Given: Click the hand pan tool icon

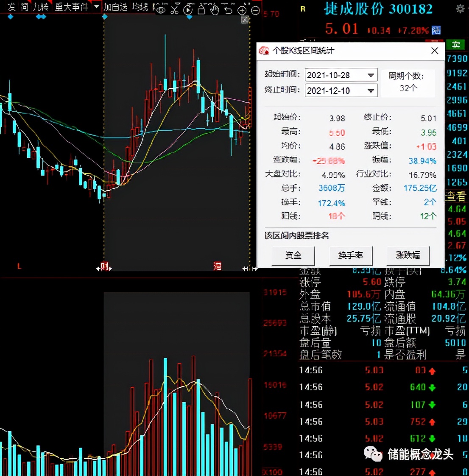Looking at the screenshot, I should coord(215,10).
